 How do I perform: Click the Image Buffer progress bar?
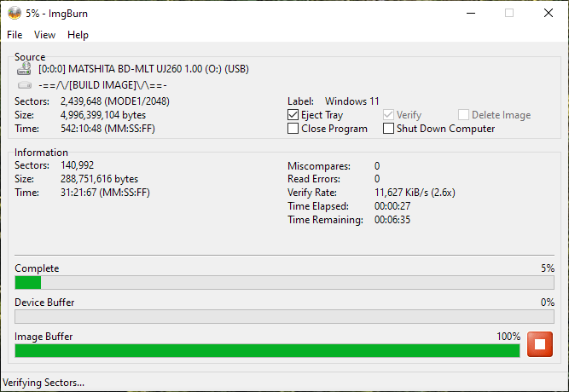[267, 350]
